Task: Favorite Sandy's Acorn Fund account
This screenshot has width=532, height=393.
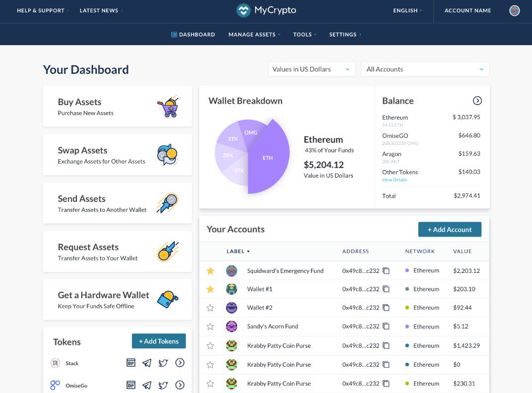Action: click(210, 327)
